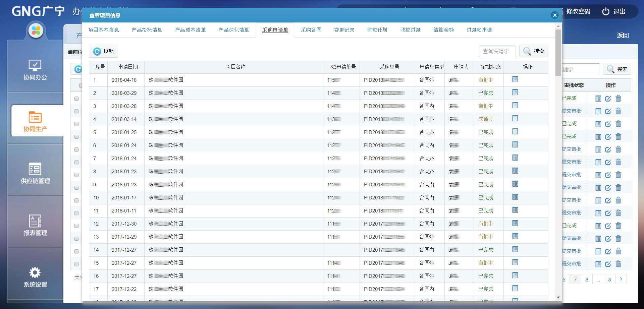Screen dimensions: 644x309
Task: Open 供应链管理 sidebar module
Action: point(35,173)
